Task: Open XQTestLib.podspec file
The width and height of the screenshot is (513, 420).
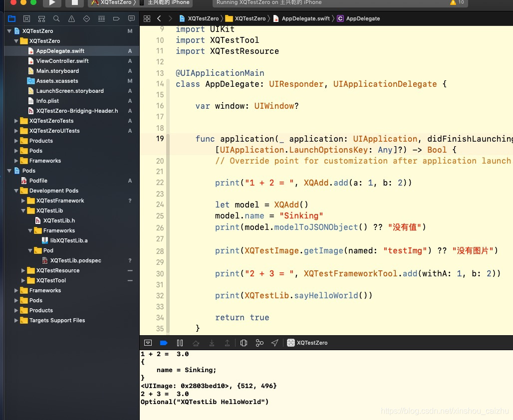Action: click(x=75, y=261)
